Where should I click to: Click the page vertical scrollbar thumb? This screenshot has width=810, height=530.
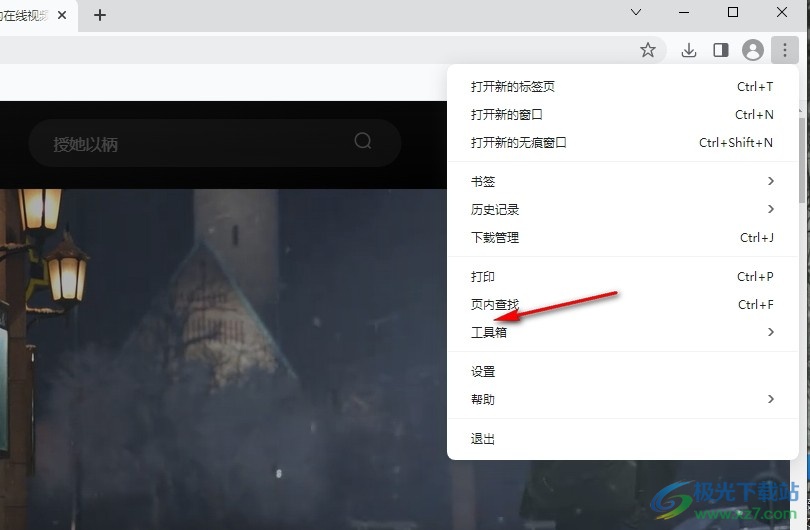[803, 160]
